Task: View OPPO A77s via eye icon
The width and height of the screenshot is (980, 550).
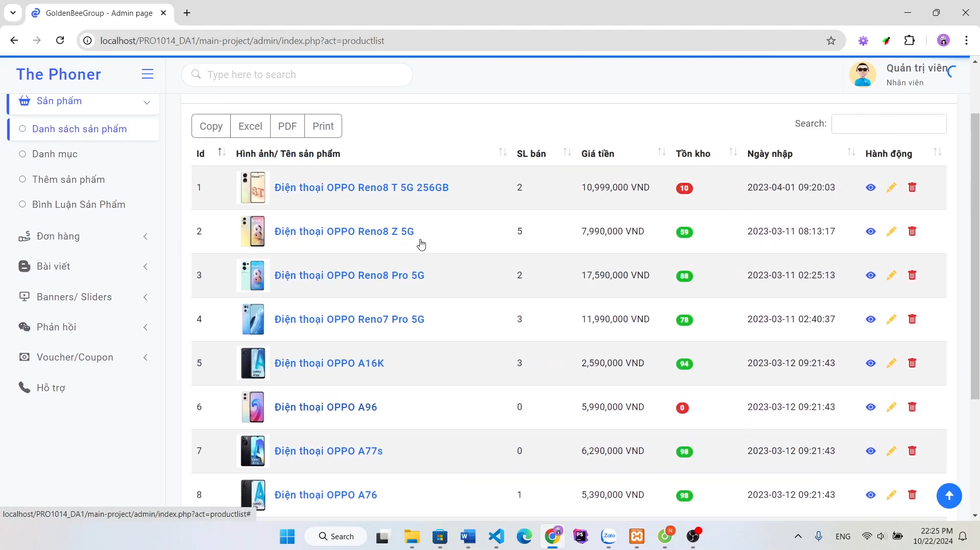Action: pos(871,451)
